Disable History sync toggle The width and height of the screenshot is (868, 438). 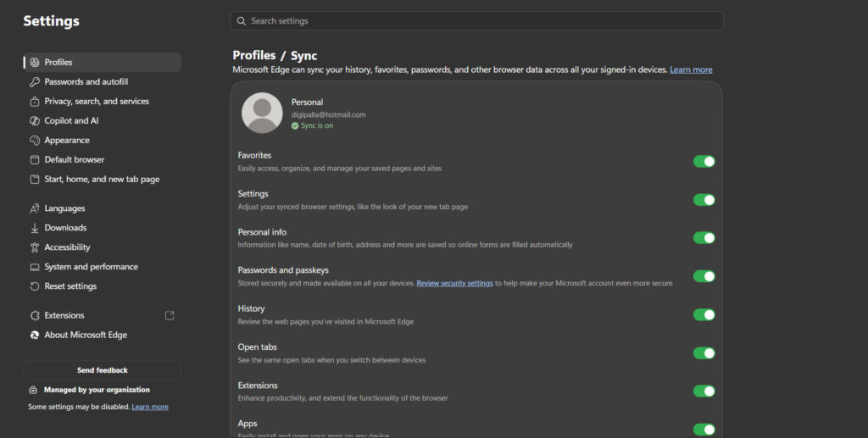(704, 314)
